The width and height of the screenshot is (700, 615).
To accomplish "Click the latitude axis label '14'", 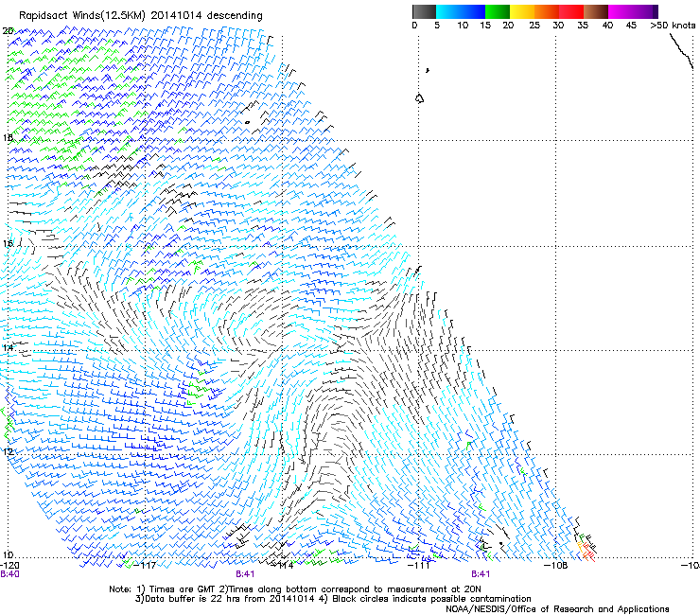I will pos(8,347).
